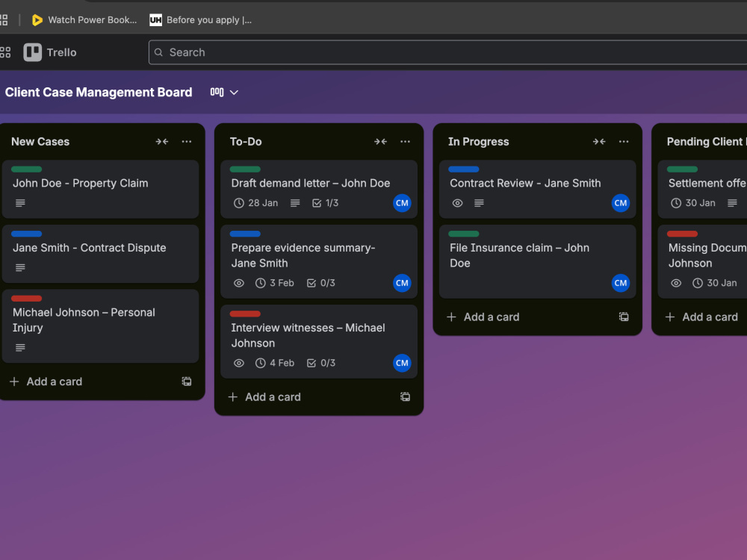Open Before you apply bookmark
The height and width of the screenshot is (560, 747).
pos(200,20)
